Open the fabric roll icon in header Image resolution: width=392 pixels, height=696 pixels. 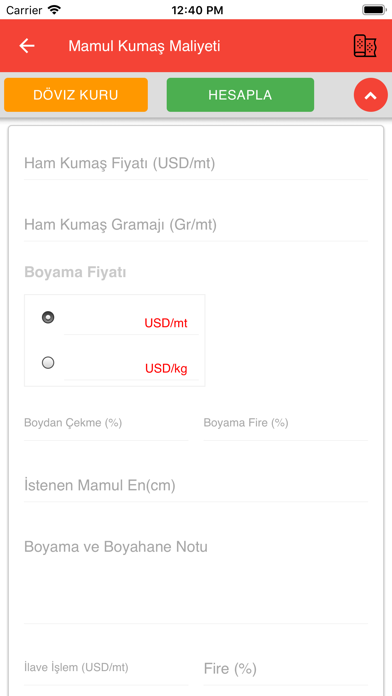click(x=365, y=46)
